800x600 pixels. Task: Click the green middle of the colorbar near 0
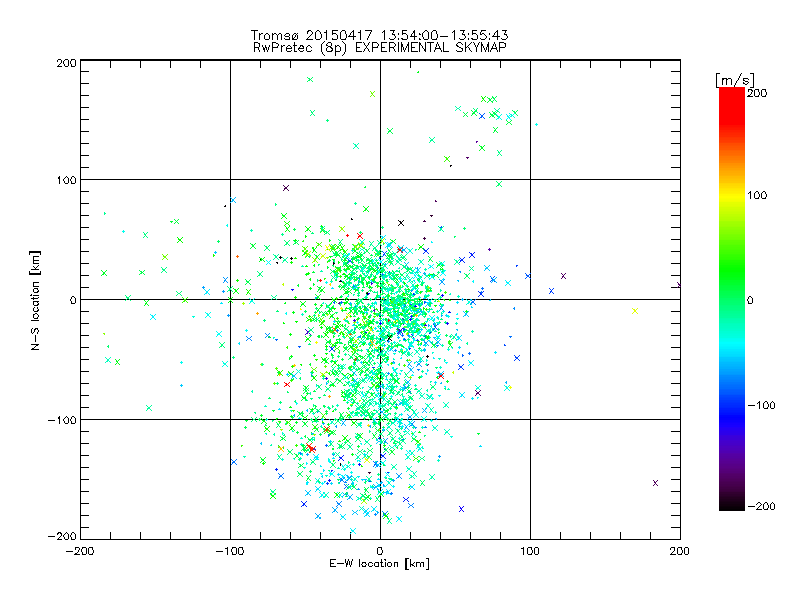(732, 299)
